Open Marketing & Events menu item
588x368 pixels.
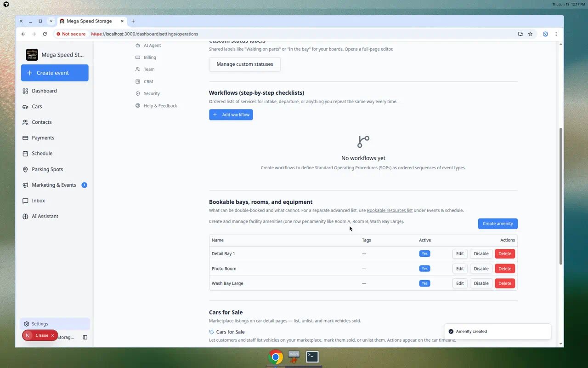[55, 185]
